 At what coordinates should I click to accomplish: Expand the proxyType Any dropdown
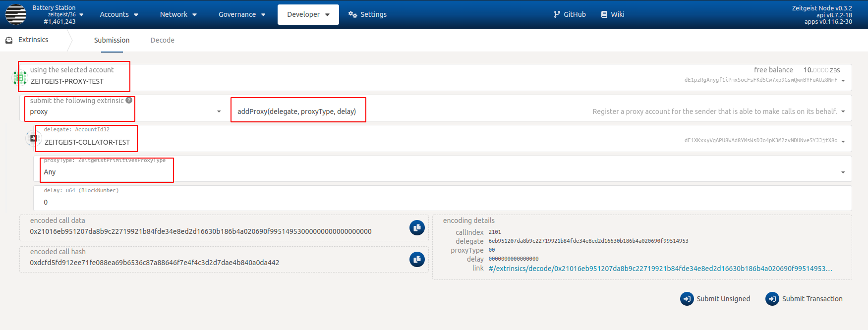[843, 172]
